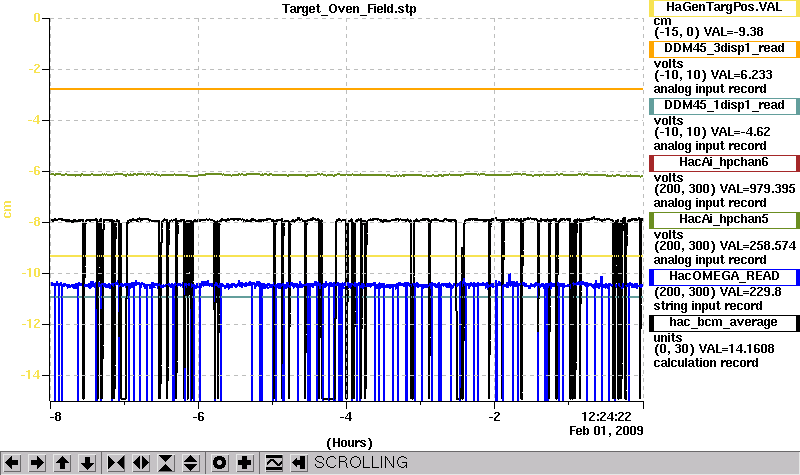Click the plus crosshair icon
The image size is (800, 475).
[x=245, y=463]
